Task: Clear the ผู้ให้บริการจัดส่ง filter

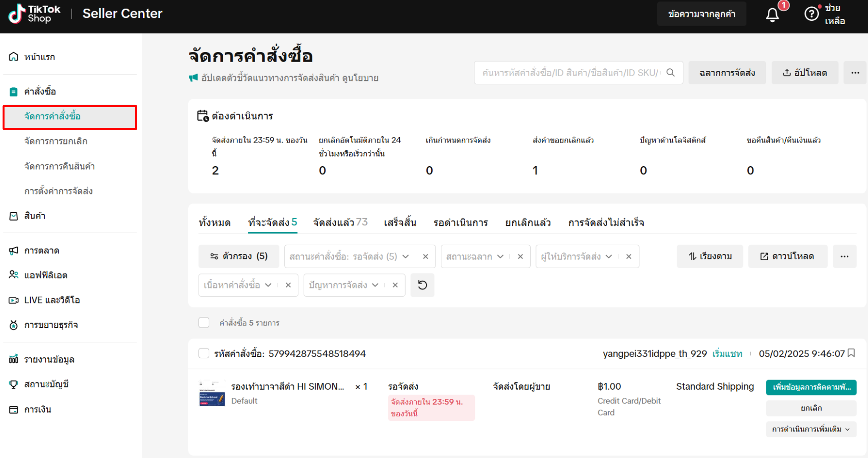Action: point(628,257)
